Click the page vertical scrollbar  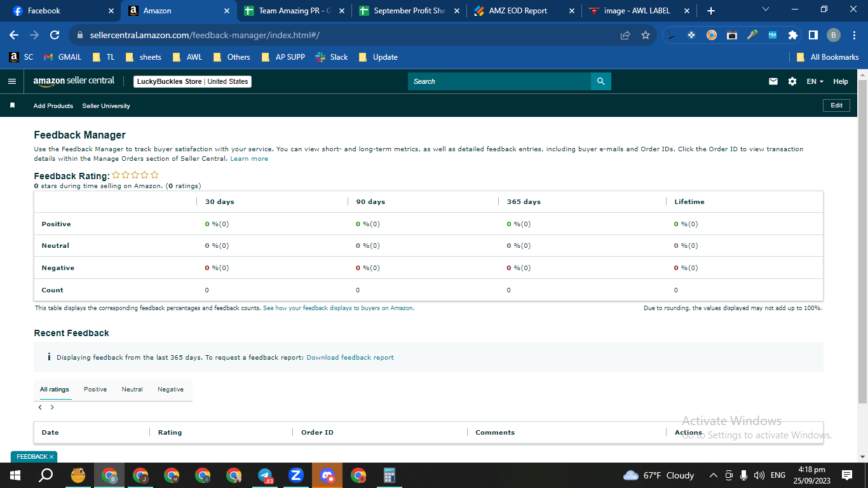coord(862,241)
